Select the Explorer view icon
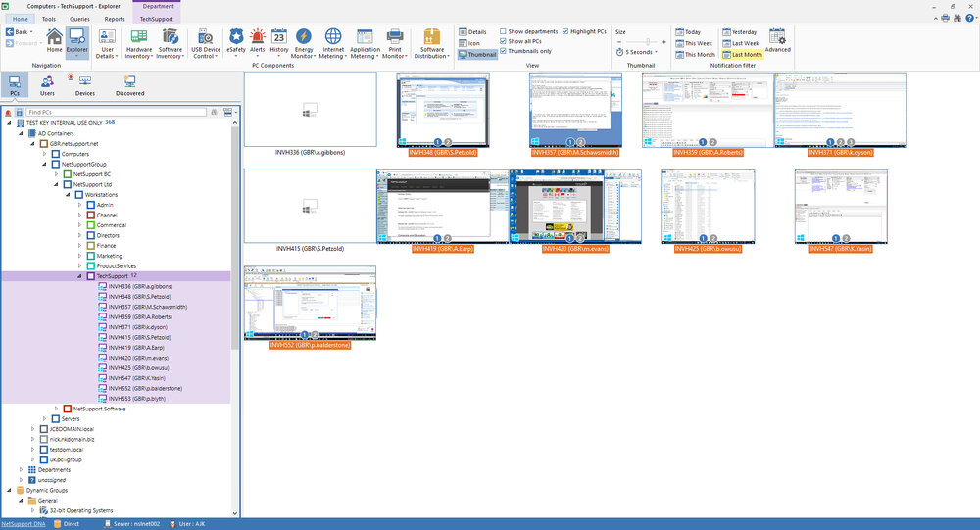 [76, 42]
